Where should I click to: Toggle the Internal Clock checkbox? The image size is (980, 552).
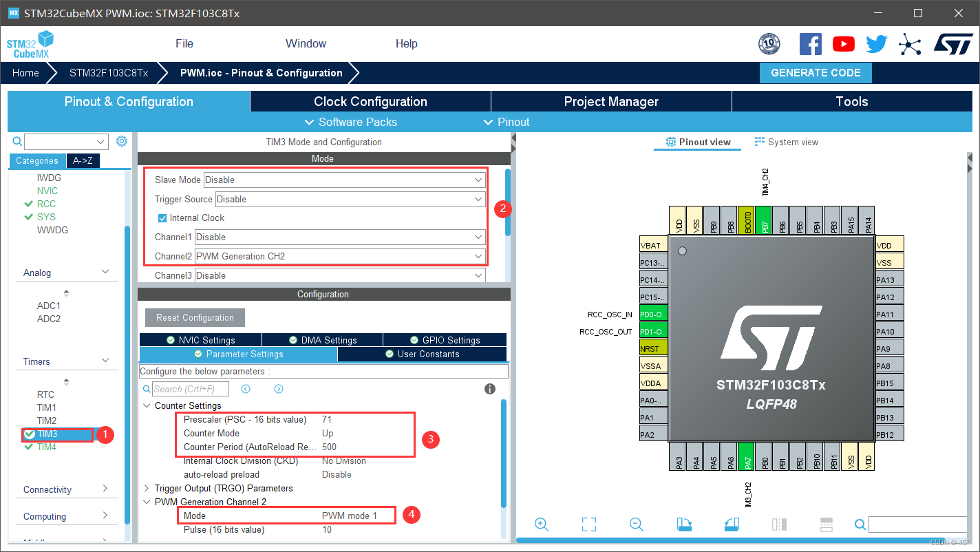click(x=162, y=217)
